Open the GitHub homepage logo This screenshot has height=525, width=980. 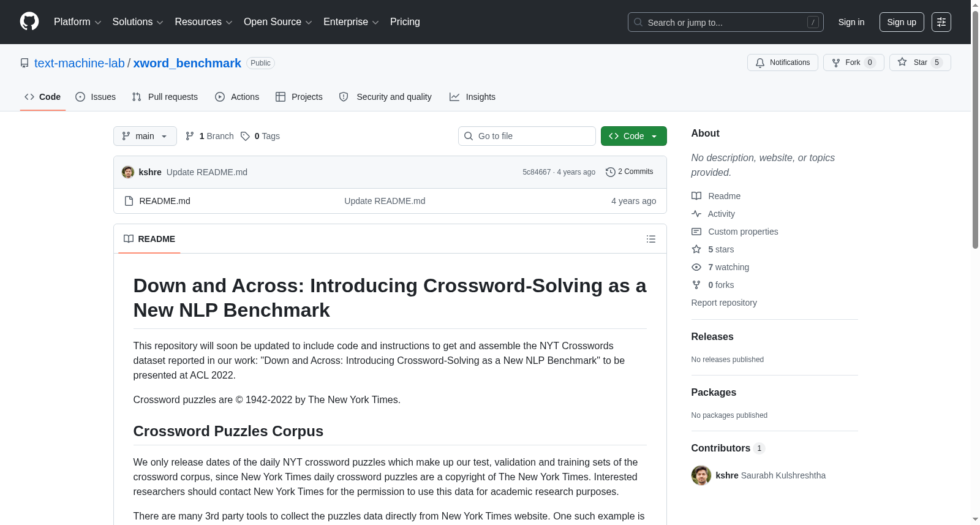coord(29,21)
